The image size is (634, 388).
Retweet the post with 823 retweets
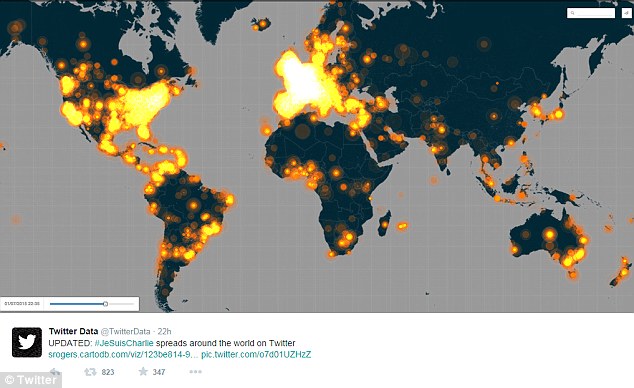[90, 371]
